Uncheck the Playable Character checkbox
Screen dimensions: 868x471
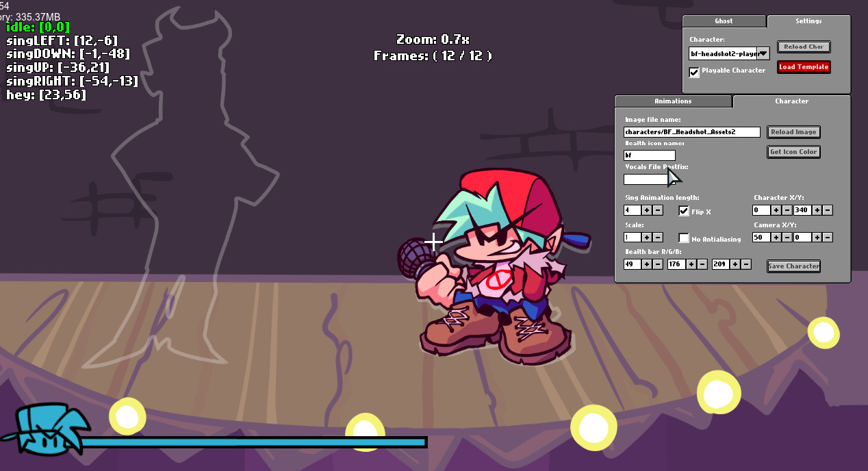point(694,71)
